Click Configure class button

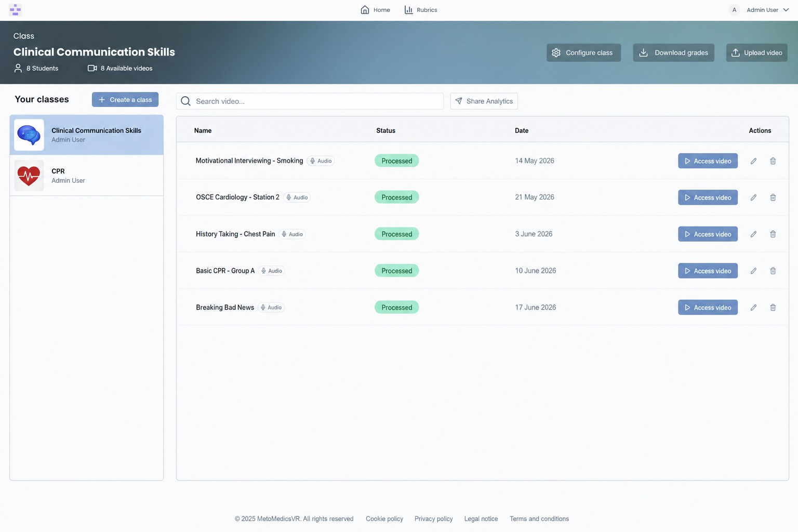coord(583,52)
